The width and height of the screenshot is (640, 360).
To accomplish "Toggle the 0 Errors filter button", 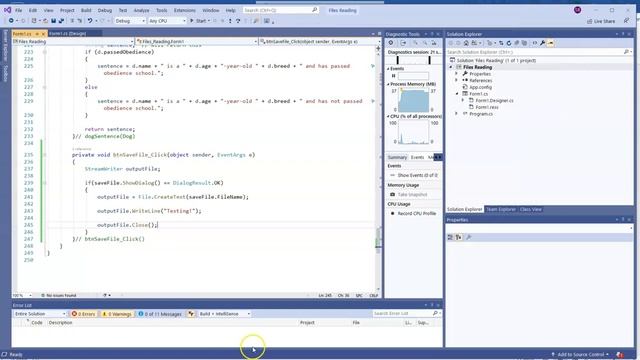I will [x=83, y=314].
